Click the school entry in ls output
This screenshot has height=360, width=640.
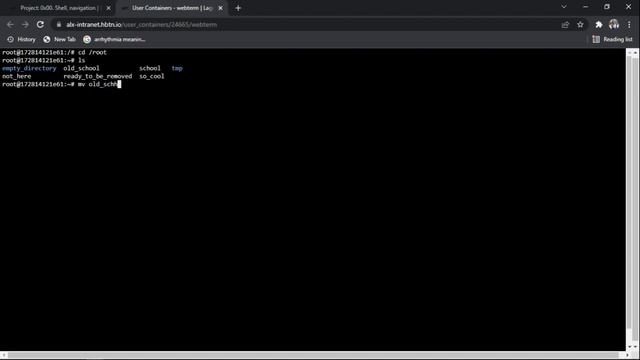coord(150,68)
